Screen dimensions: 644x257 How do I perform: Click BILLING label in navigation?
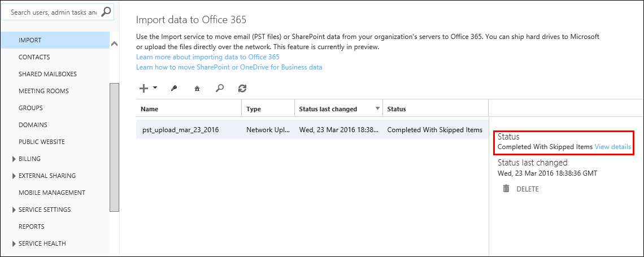click(29, 159)
